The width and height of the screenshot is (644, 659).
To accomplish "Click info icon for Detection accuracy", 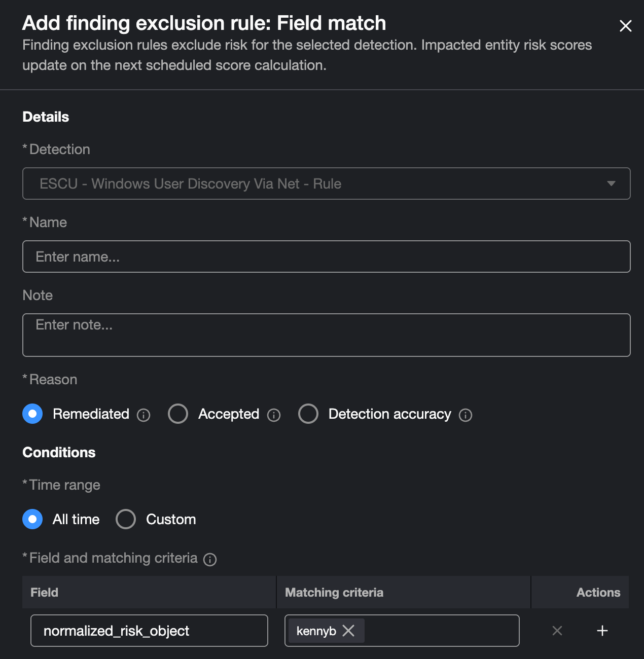I will pyautogui.click(x=466, y=415).
